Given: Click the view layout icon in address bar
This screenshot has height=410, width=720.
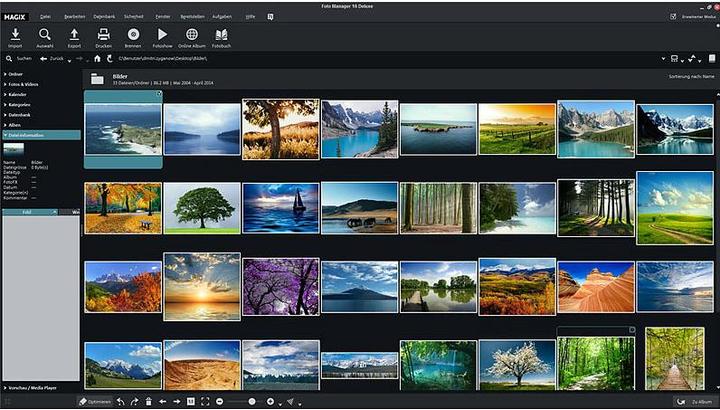Looking at the screenshot, I should [674, 59].
